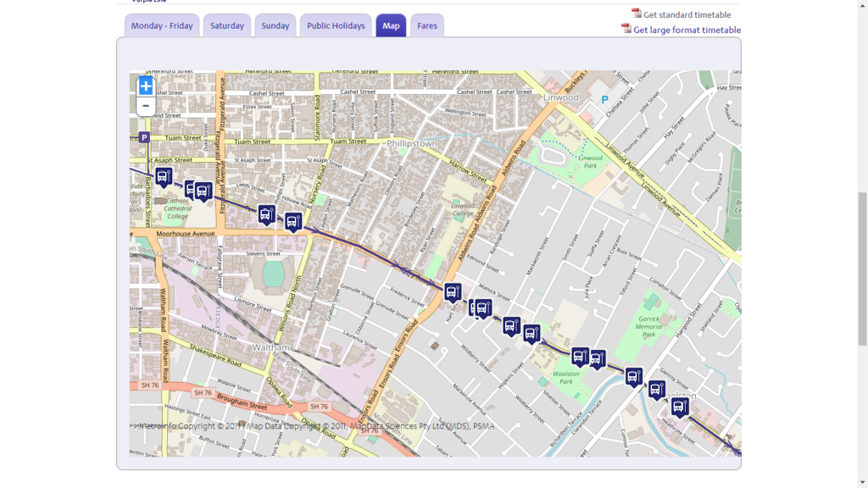
Task: Click the PDF icon beside large format timetable
Action: tap(626, 28)
